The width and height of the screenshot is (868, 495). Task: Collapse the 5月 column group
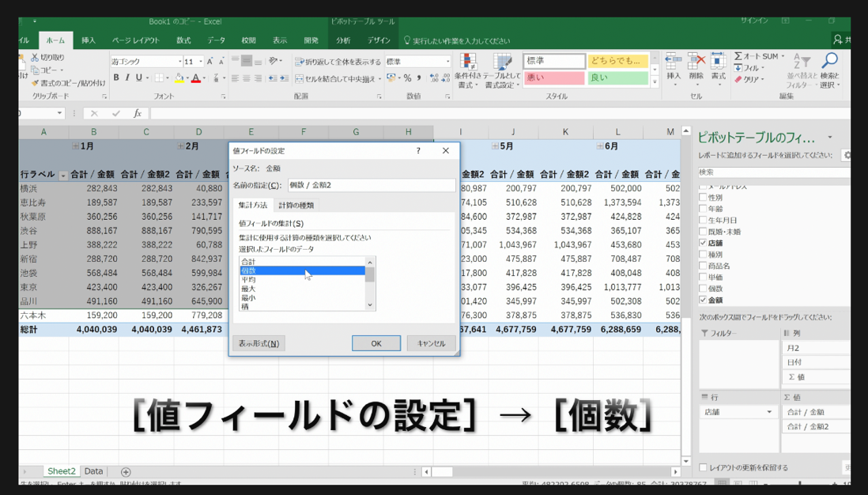[495, 146]
